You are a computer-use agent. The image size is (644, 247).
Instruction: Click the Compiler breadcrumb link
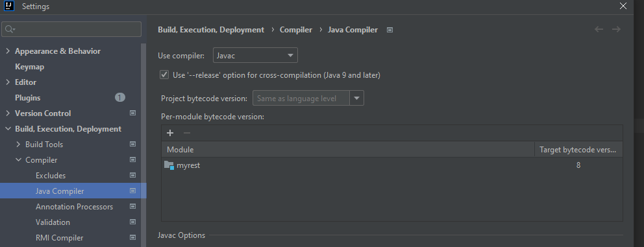[296, 30]
